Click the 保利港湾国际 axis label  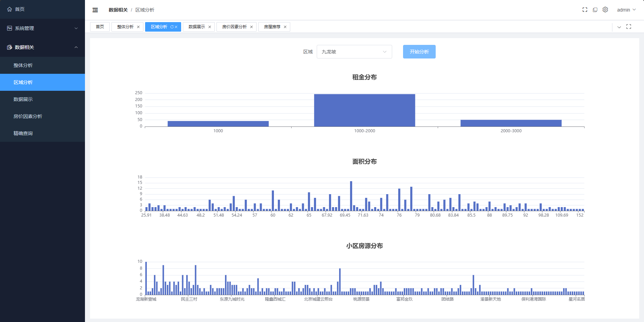(x=534, y=299)
